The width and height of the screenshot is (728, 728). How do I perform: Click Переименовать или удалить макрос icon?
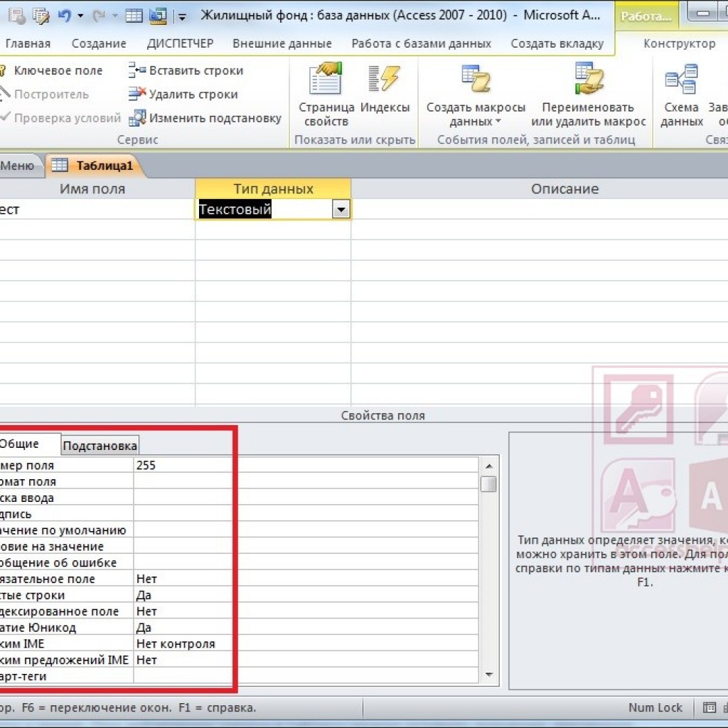588,77
